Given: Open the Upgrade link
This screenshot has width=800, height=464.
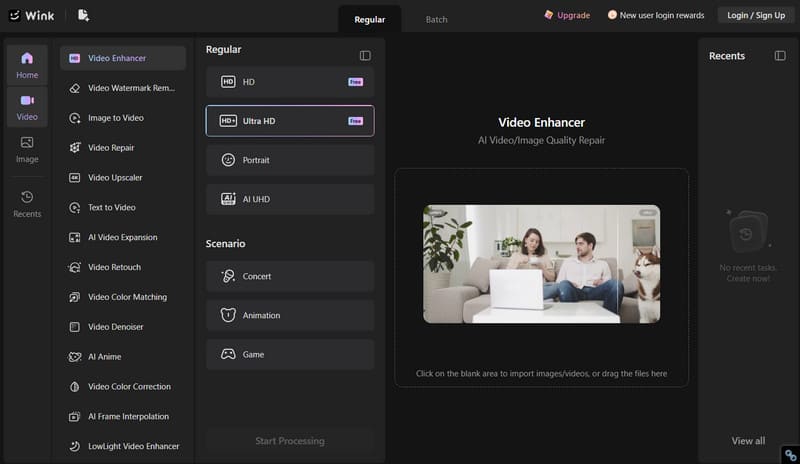Looking at the screenshot, I should tap(567, 15).
